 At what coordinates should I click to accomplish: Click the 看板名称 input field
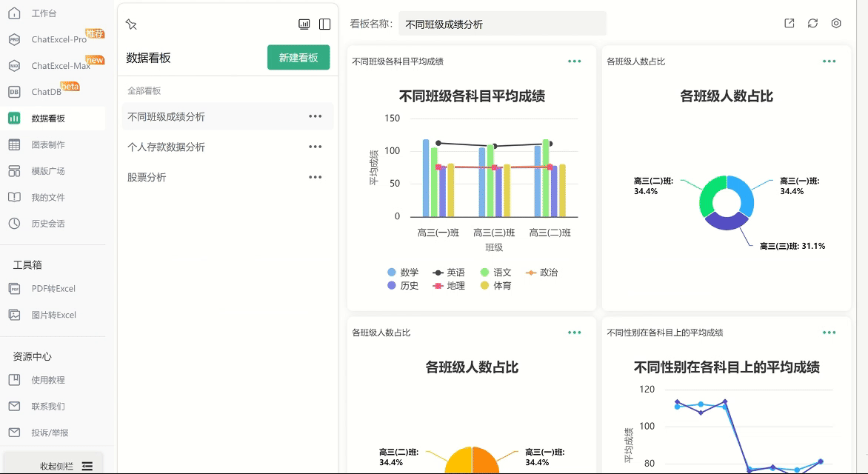[502, 24]
